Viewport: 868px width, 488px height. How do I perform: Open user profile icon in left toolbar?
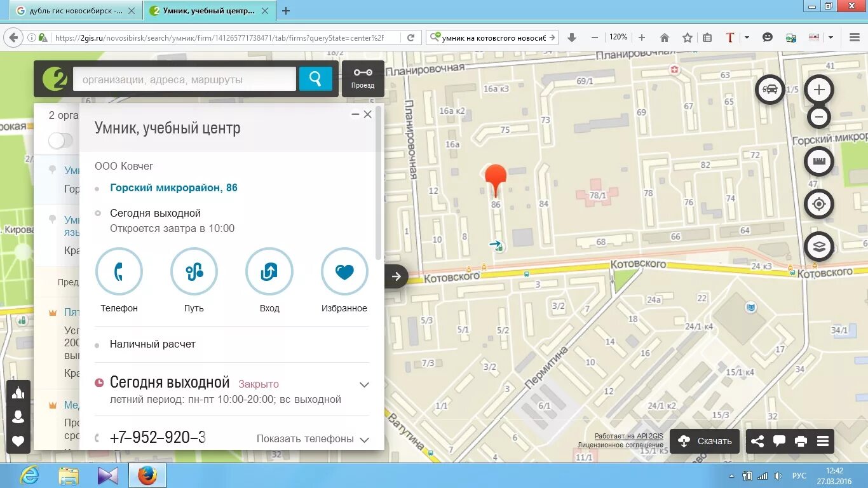(x=18, y=417)
